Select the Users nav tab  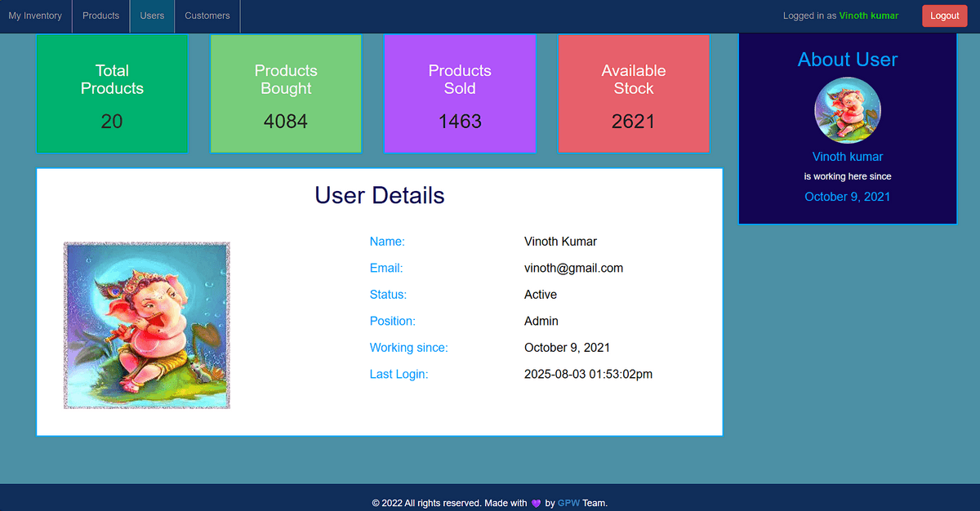152,16
